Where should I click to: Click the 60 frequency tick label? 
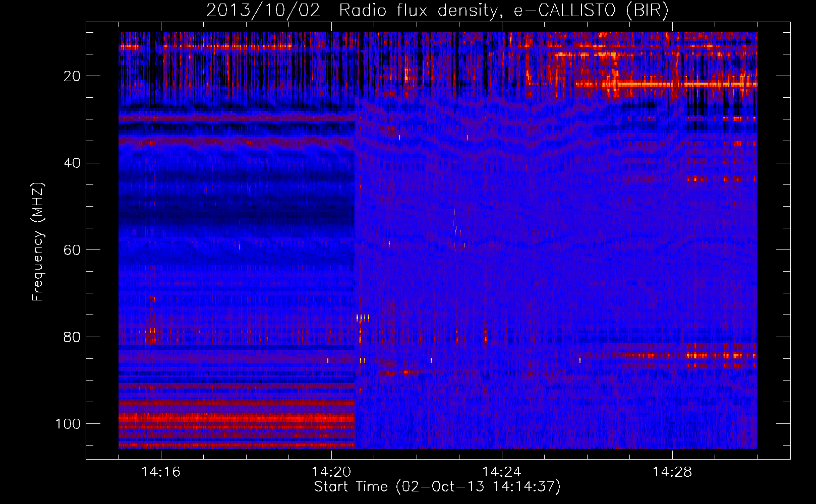click(x=72, y=250)
